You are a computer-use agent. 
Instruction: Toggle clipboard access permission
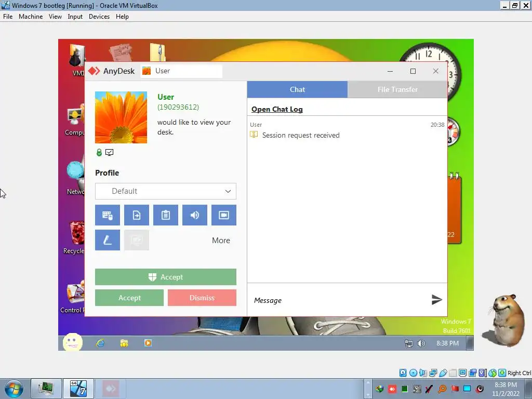coord(166,215)
